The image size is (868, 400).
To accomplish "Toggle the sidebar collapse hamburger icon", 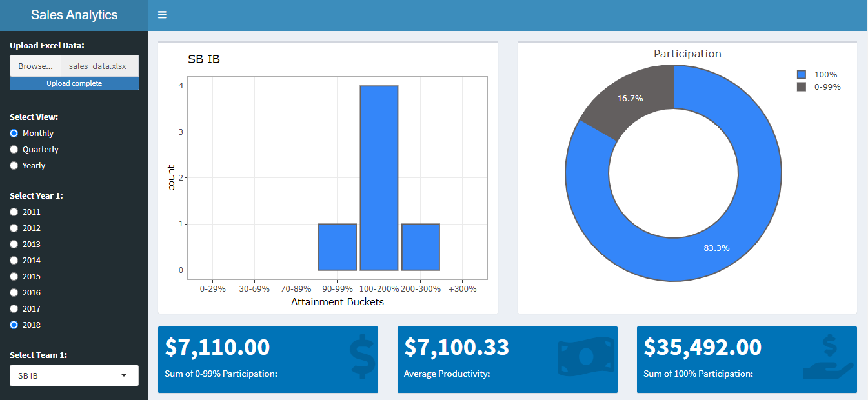I will click(161, 14).
